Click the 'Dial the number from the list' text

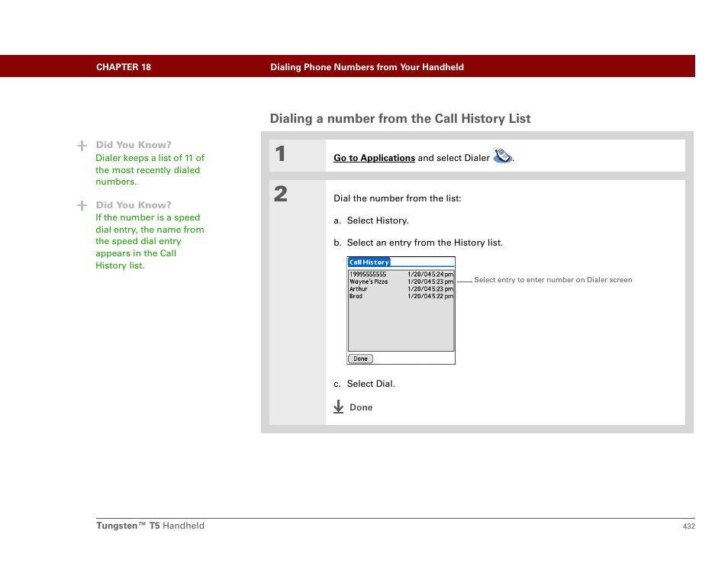pos(398,198)
